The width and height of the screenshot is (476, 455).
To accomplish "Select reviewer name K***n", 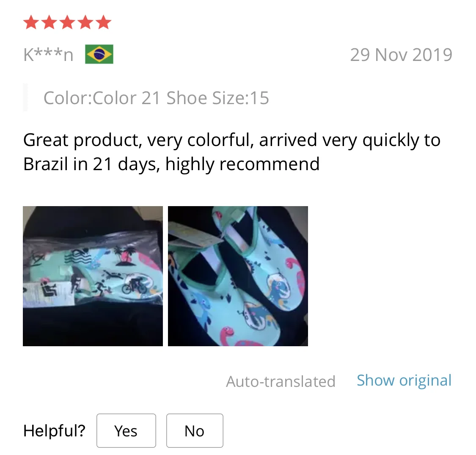I will 49,55.
